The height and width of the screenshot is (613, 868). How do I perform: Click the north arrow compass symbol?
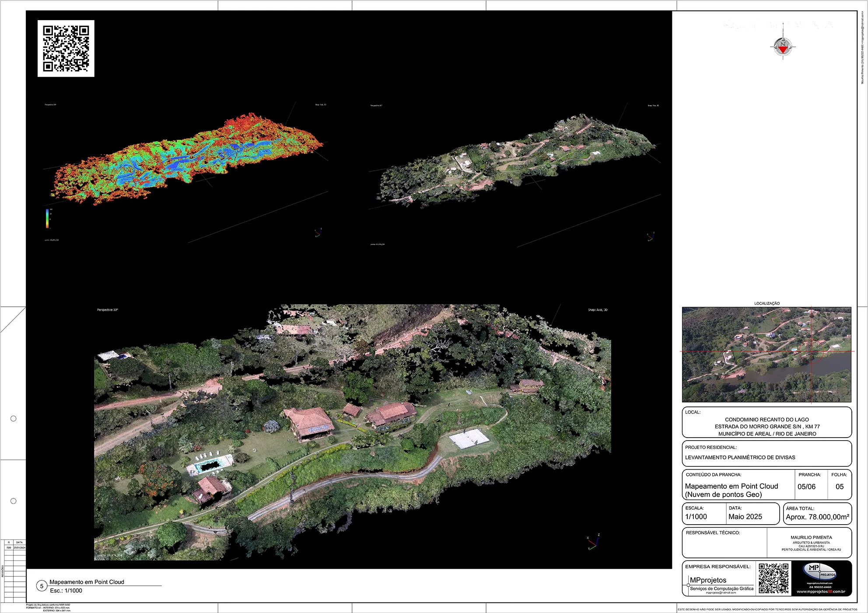pos(783,46)
